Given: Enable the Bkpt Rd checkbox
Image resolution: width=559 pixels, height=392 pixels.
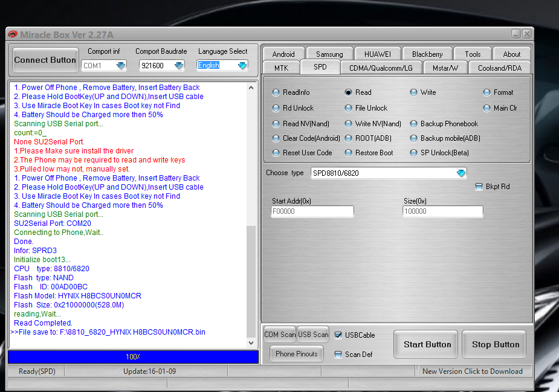Looking at the screenshot, I should click(x=479, y=187).
